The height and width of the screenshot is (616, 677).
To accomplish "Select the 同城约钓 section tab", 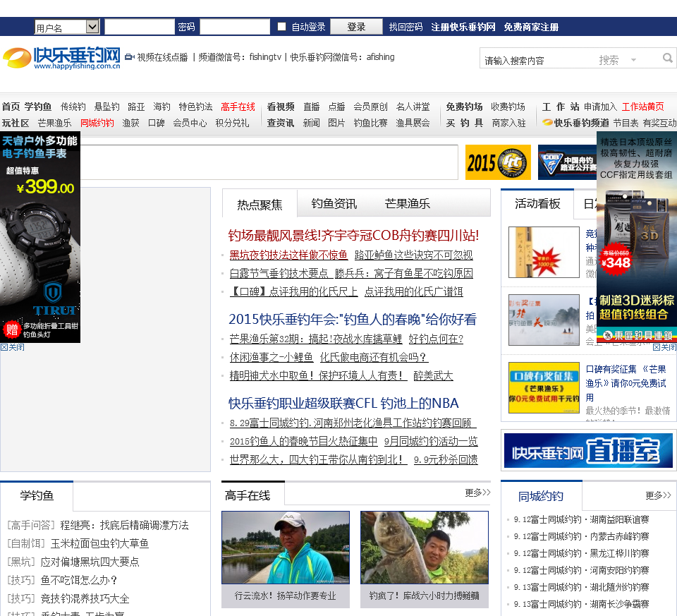I will coord(541,496).
